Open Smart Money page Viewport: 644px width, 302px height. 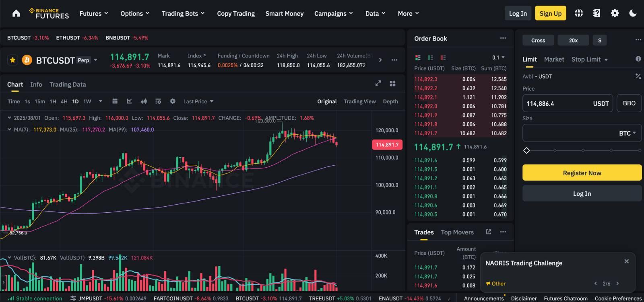(285, 13)
